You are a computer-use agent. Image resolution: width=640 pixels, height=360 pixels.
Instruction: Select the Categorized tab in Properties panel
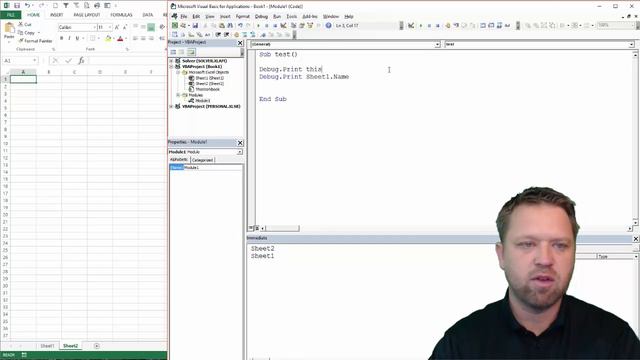(x=202, y=160)
